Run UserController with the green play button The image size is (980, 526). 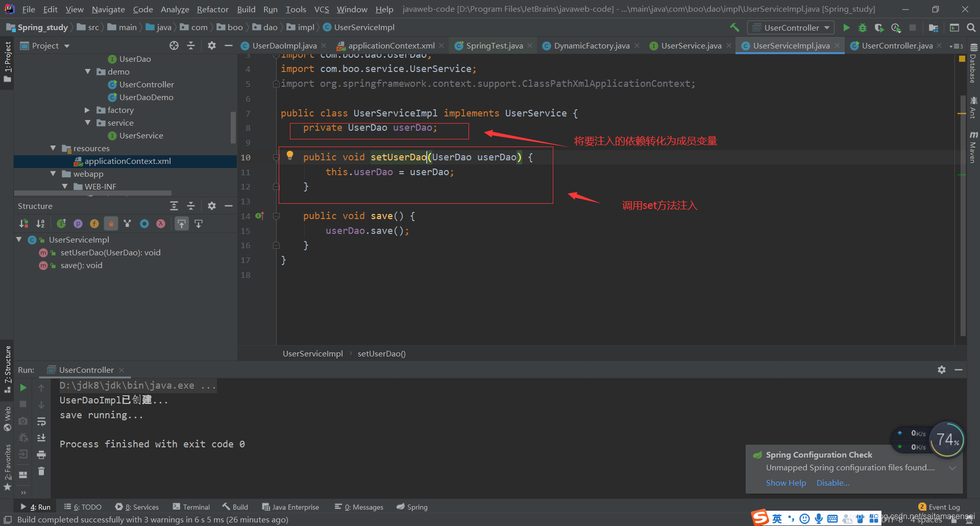coord(846,28)
